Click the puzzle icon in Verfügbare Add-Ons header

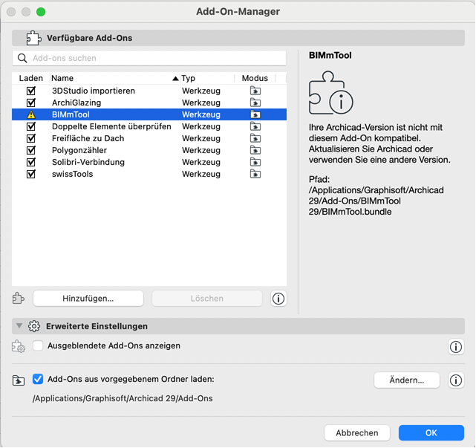point(33,38)
